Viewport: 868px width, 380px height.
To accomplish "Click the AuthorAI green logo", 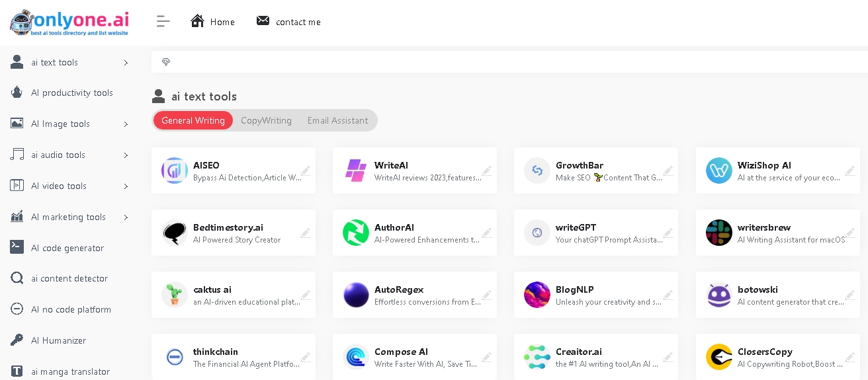I will (356, 233).
